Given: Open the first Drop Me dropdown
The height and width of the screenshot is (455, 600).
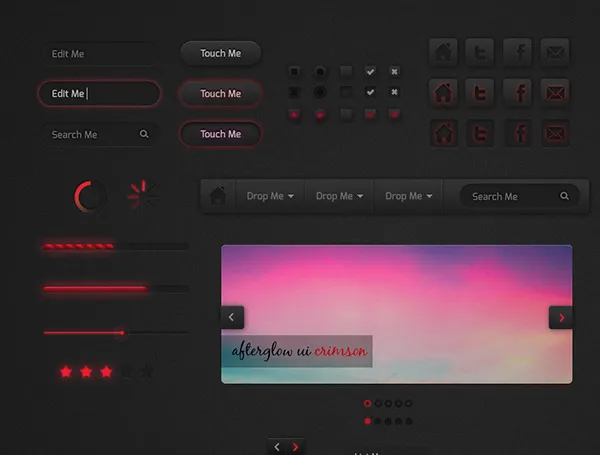Looking at the screenshot, I should (x=270, y=196).
